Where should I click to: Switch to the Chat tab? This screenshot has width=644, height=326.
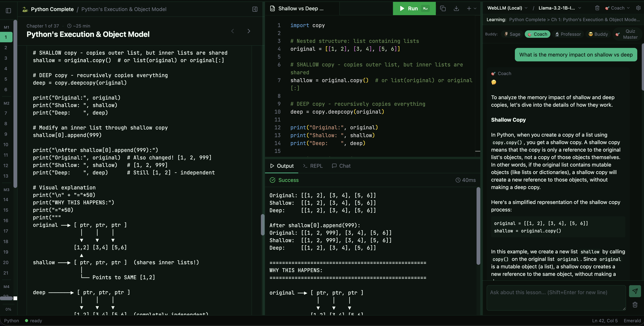pos(341,166)
